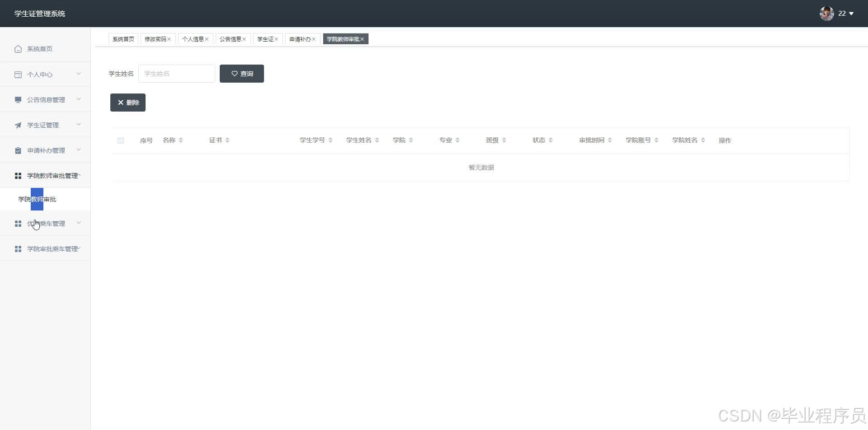Image resolution: width=868 pixels, height=430 pixels.
Task: Sort table by 专业 column
Action: [458, 140]
